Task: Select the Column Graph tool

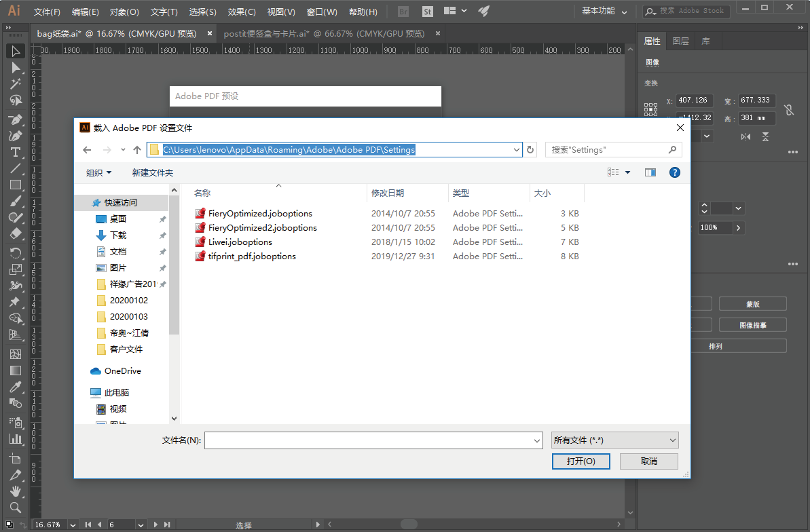Action: tap(16, 439)
